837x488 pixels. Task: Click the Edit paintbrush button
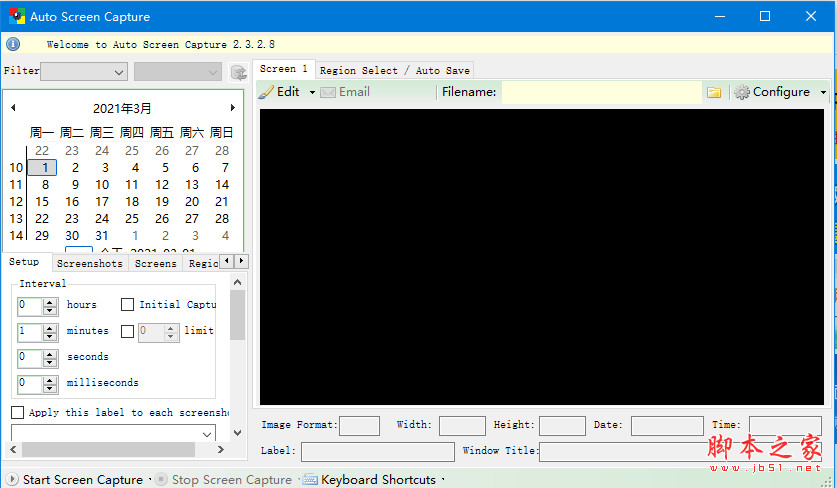[279, 92]
